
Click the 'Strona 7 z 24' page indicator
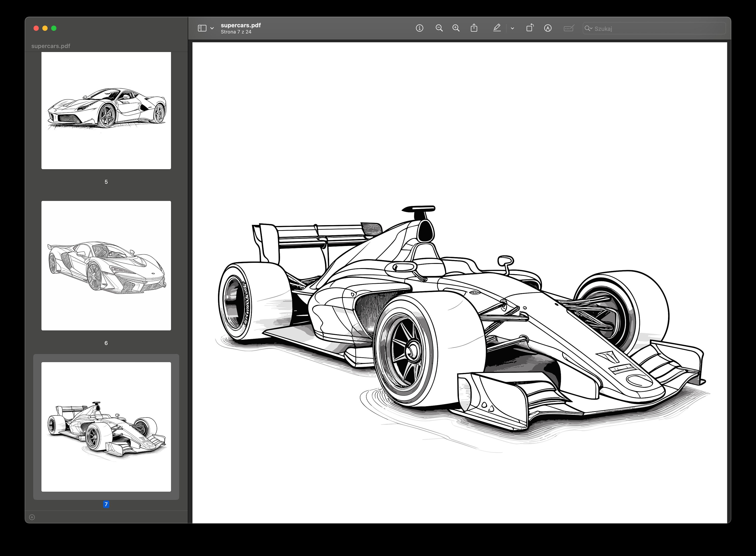point(236,32)
